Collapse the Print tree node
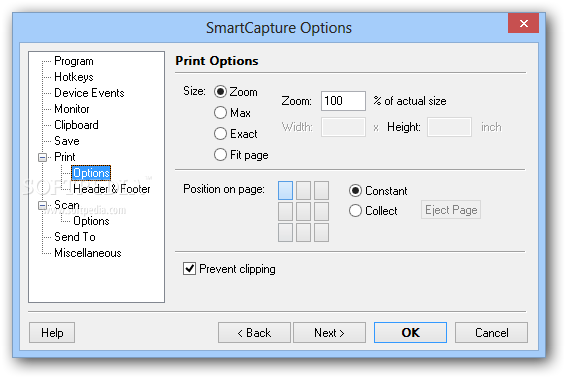Image resolution: width=566 pixels, height=378 pixels. tap(42, 157)
